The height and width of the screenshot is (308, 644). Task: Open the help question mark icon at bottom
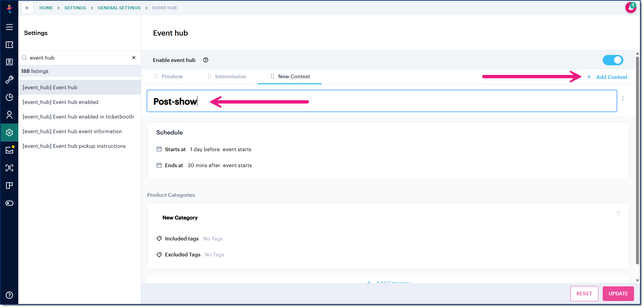tap(9, 295)
